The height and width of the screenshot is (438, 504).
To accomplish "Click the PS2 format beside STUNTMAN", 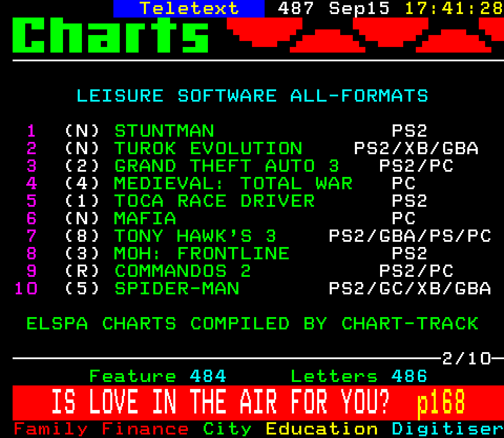I will (409, 131).
